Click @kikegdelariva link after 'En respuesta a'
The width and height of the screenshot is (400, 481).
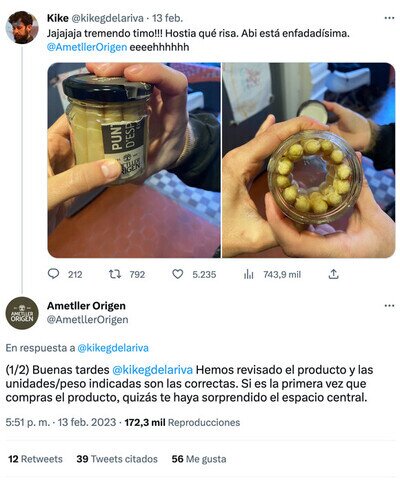(x=113, y=348)
